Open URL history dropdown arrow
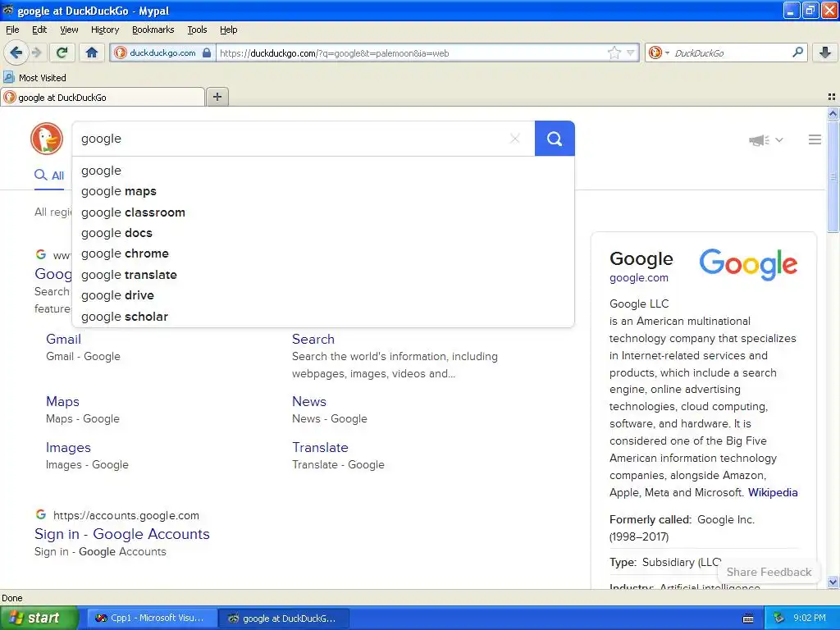Viewport: 840px width, 630px height. (631, 52)
